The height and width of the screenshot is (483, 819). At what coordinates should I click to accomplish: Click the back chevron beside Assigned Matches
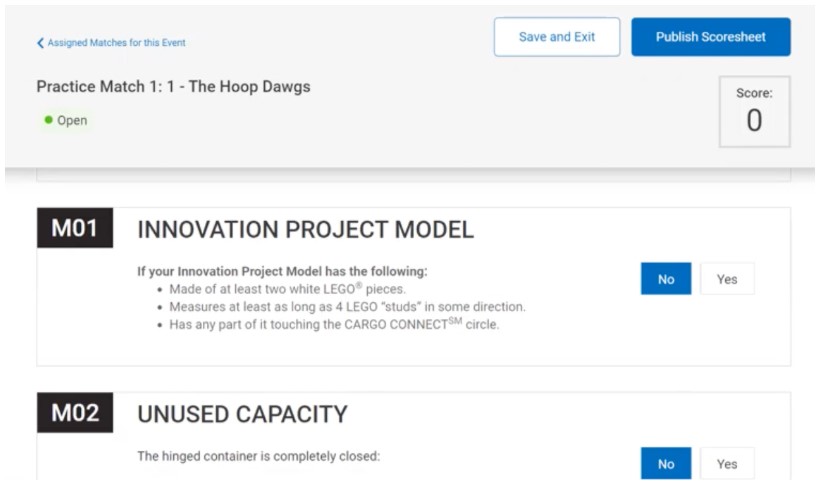click(x=40, y=43)
